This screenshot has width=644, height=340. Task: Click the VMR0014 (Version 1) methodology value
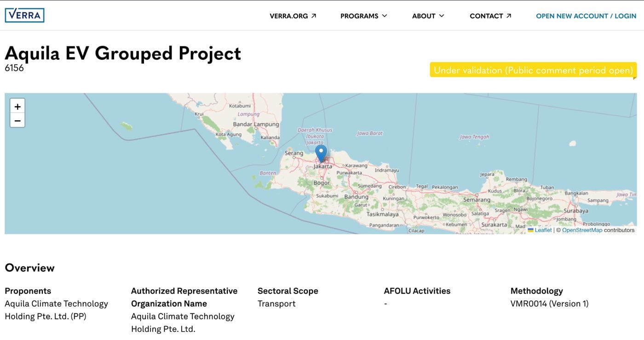tap(550, 304)
